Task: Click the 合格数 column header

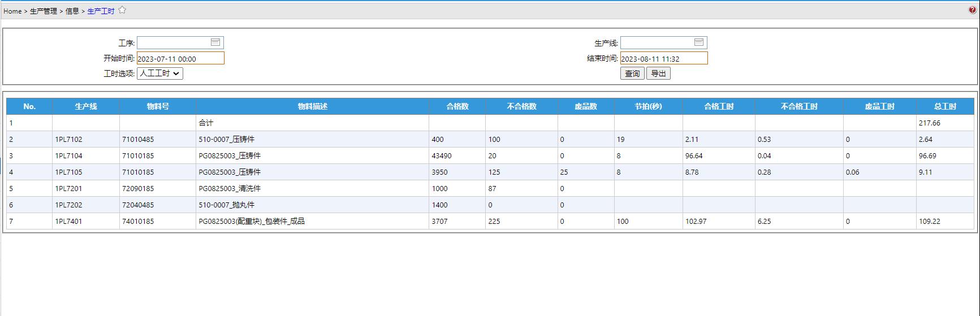Action: (x=457, y=106)
